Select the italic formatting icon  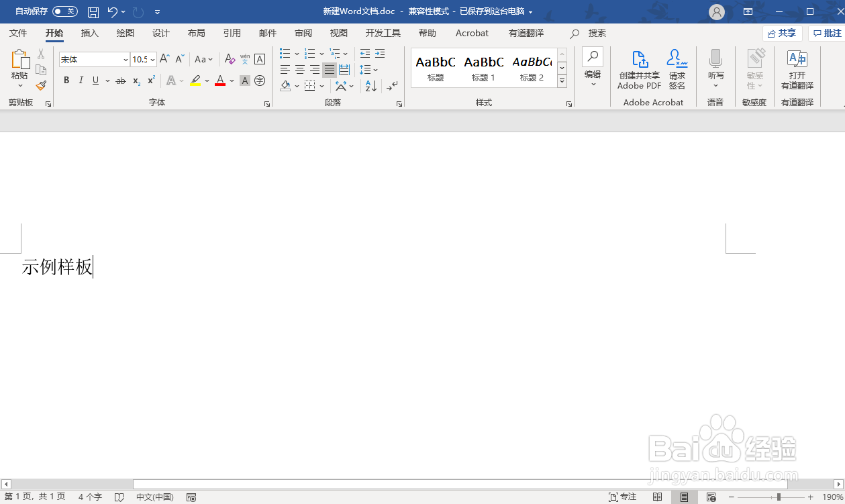[x=81, y=81]
